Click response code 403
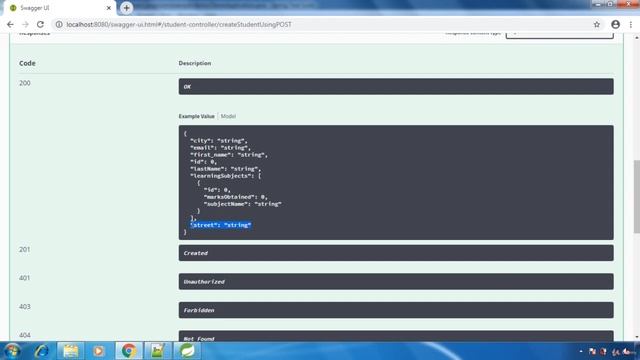Viewport: 640px width, 360px height. pyautogui.click(x=24, y=307)
